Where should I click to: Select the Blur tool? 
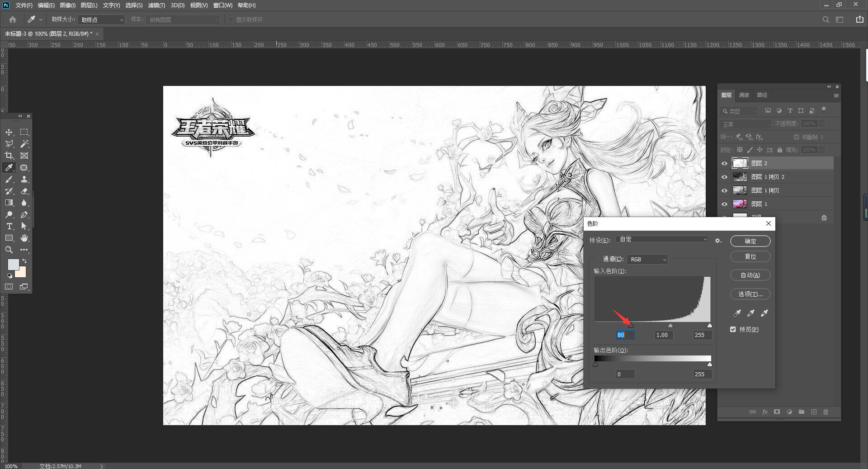(24, 203)
